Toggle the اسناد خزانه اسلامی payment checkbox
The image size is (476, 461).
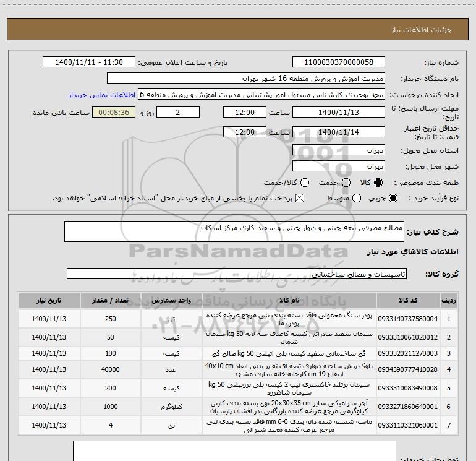(x=300, y=198)
